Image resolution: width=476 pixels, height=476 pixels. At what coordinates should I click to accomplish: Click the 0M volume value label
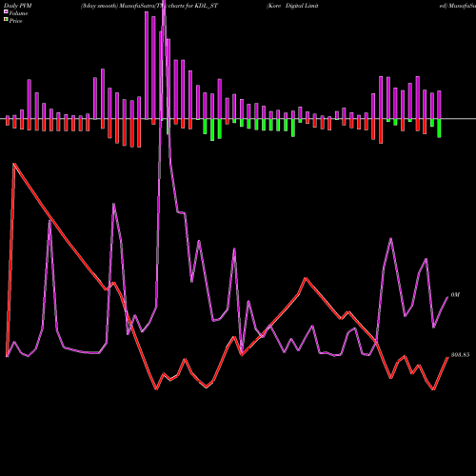[455, 295]
